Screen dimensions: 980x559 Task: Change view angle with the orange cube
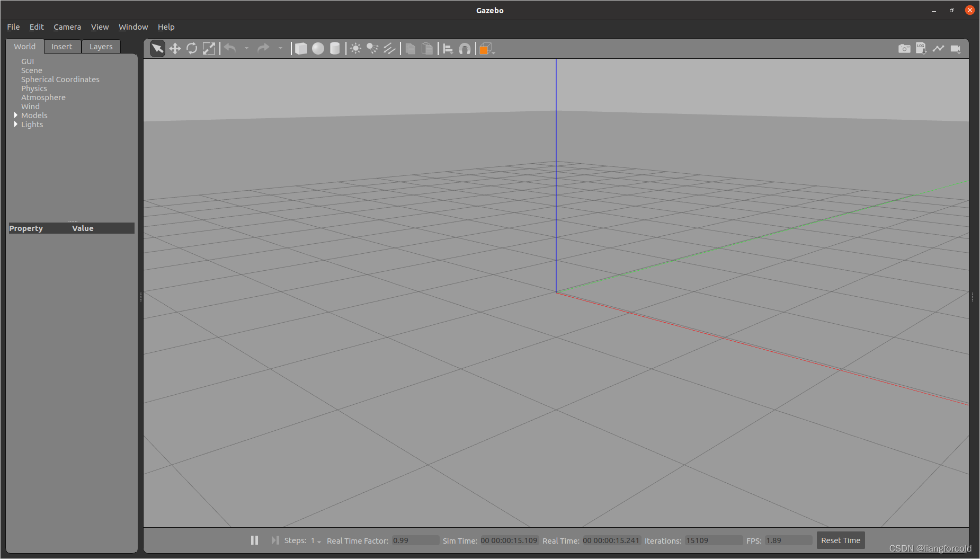click(x=486, y=49)
